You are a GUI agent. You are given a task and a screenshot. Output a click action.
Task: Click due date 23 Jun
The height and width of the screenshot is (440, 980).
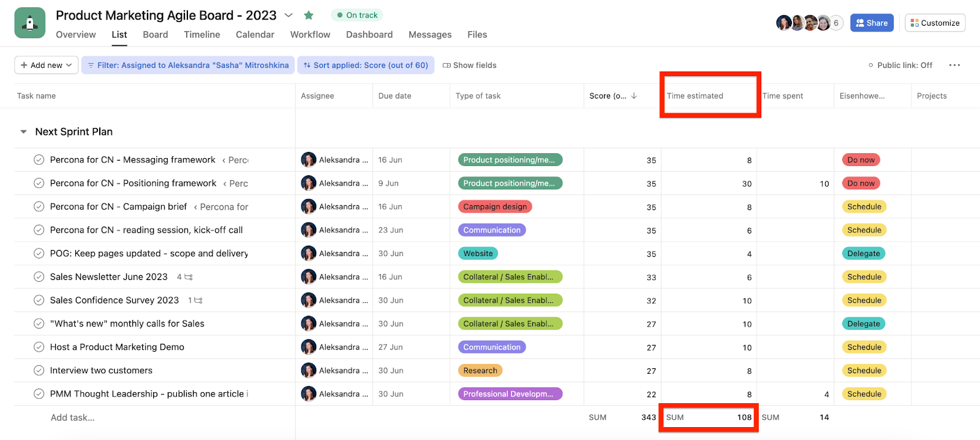(x=391, y=230)
